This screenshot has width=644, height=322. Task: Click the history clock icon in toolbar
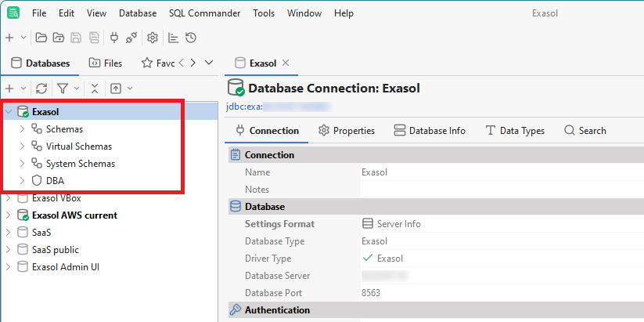tap(191, 38)
